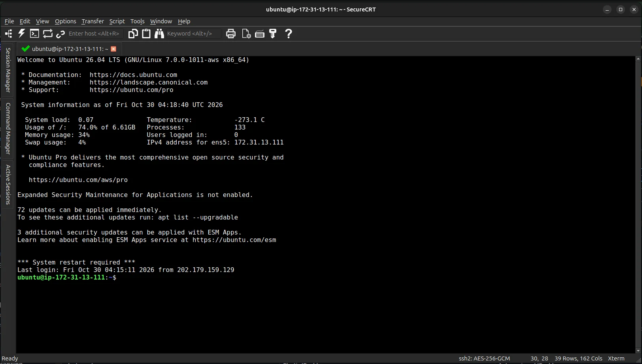
Task: Click the Find binoculars icon
Action: pyautogui.click(x=159, y=34)
